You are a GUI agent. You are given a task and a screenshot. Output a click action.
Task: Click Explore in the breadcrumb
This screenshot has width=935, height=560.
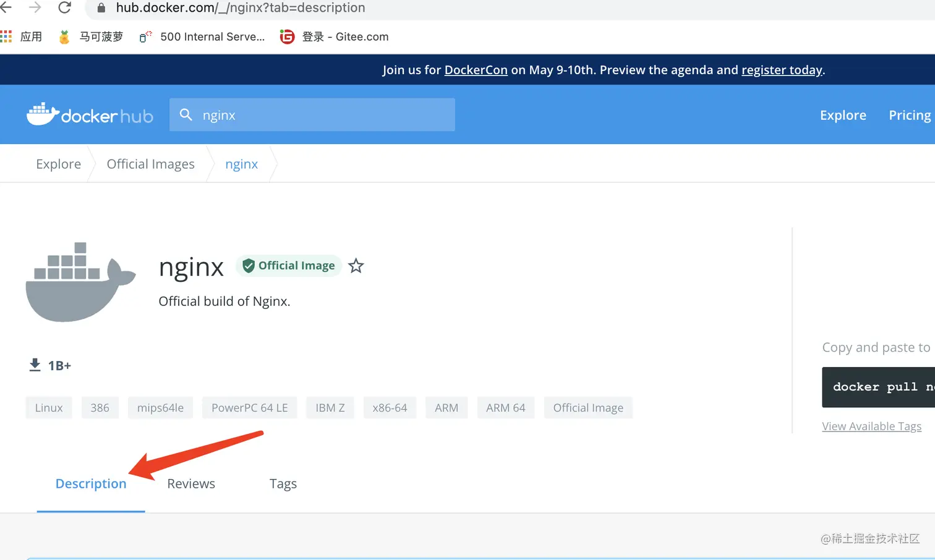click(58, 164)
